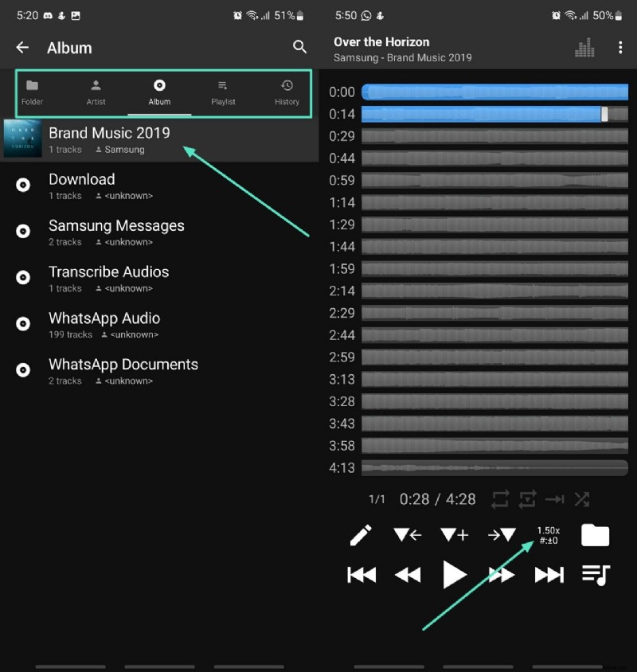Switch to the Artist tab
Screen dimensions: 637x672
click(x=96, y=93)
